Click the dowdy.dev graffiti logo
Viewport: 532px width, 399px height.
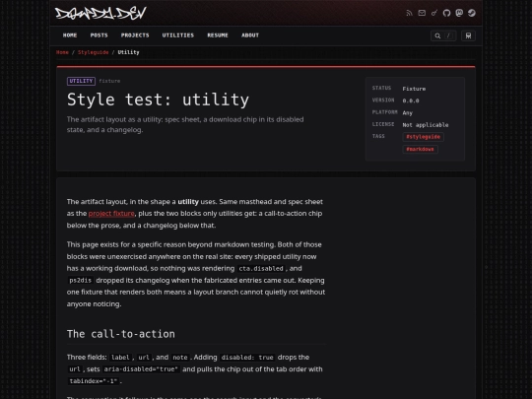(100, 13)
